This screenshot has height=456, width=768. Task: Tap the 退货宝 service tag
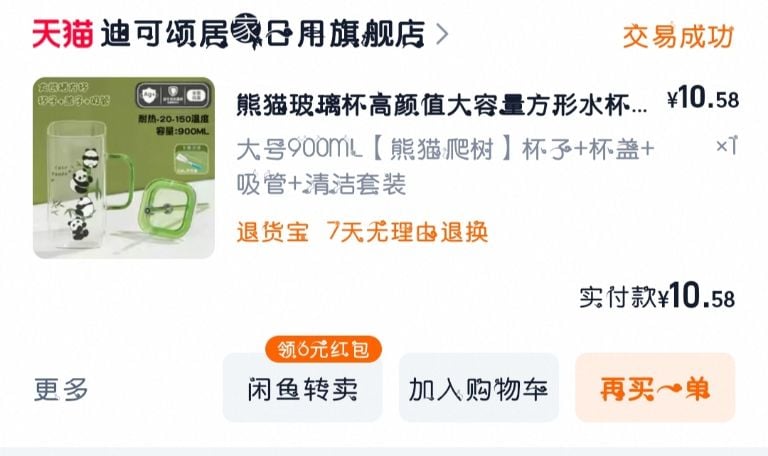273,232
